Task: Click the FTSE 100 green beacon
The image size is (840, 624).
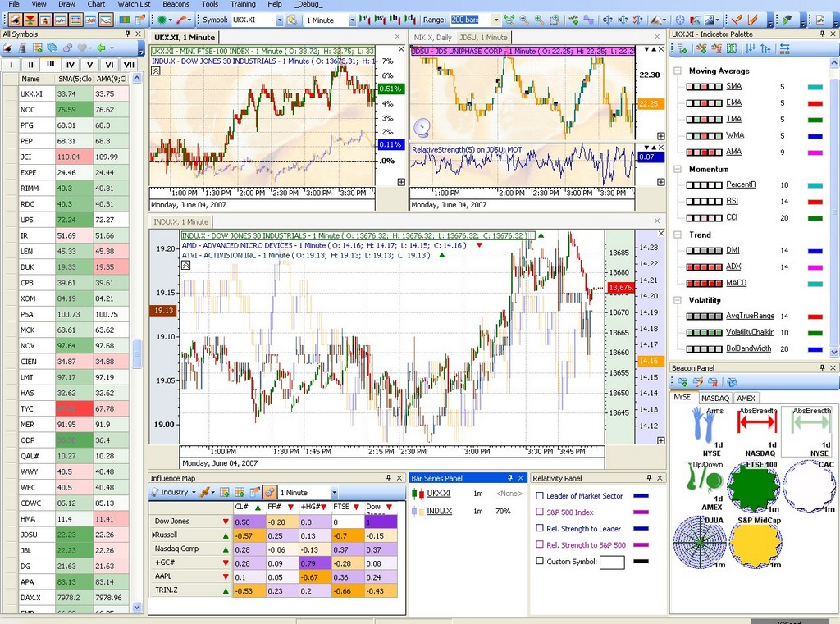Action: [753, 485]
